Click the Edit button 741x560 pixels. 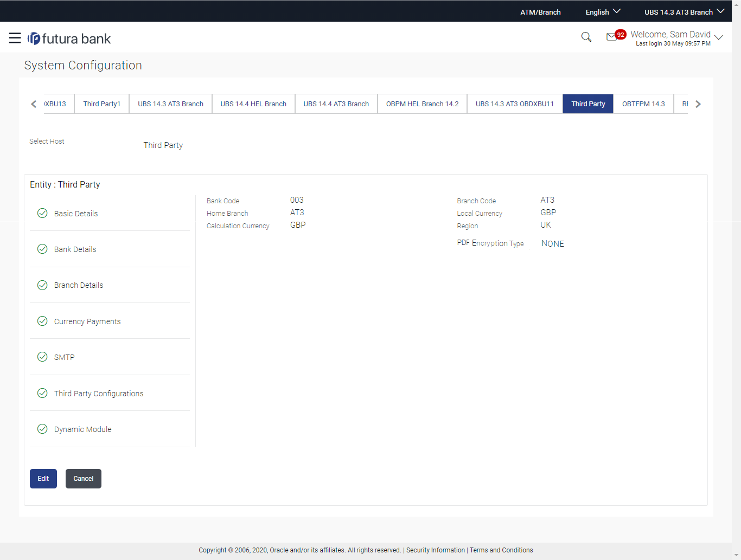click(43, 479)
